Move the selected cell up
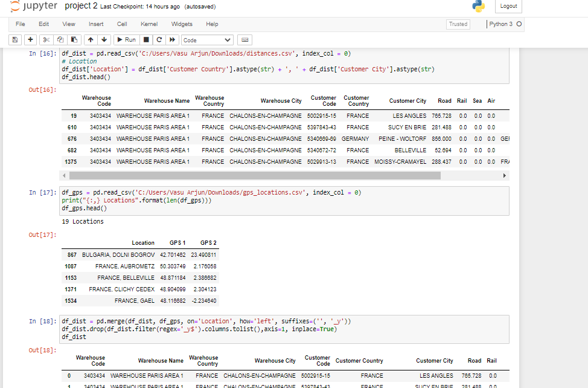The height and width of the screenshot is (388, 588). pyautogui.click(x=91, y=40)
